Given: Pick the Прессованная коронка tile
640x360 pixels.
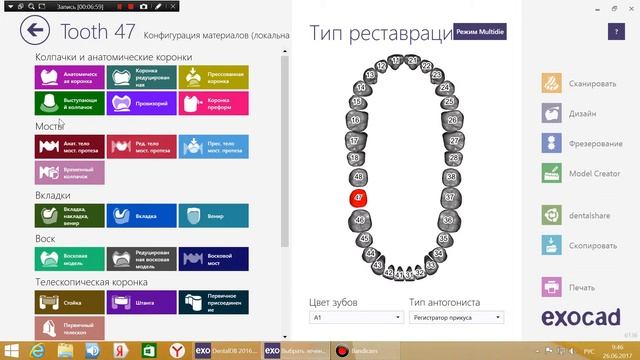Looking at the screenshot, I should coord(213,77).
